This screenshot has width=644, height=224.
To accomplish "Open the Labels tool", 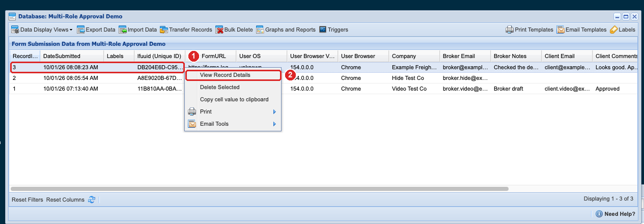I will (623, 30).
